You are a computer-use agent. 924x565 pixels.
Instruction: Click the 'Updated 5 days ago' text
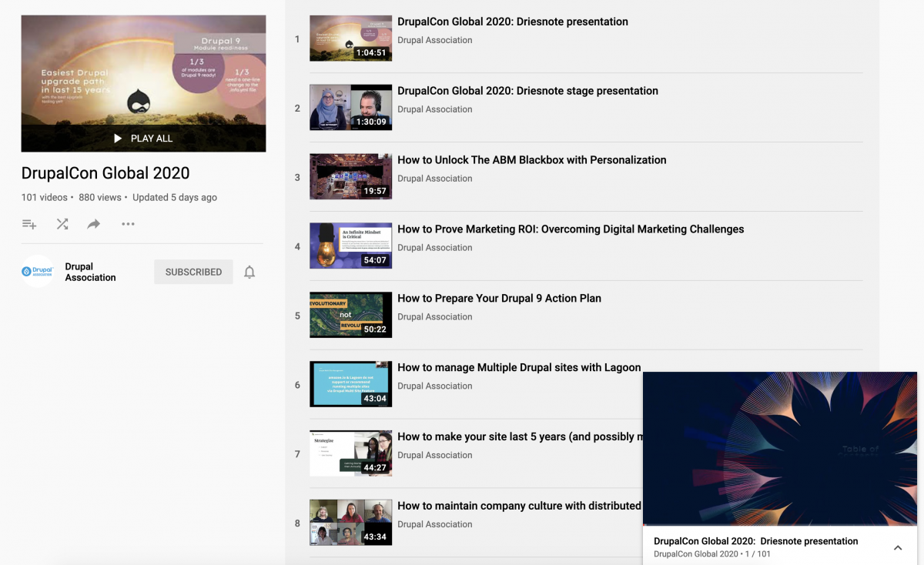point(175,198)
